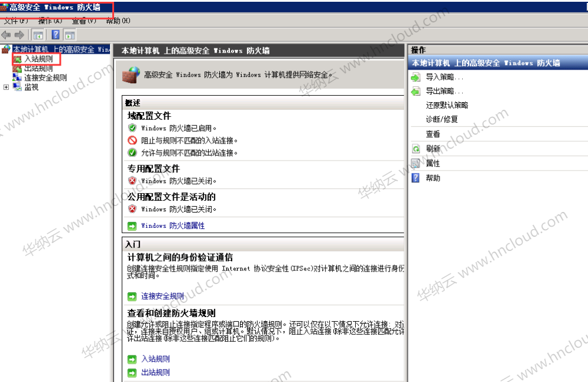Image resolution: width=588 pixels, height=382 pixels.
Task: Click the 公用配置文件是活动的 heading
Action: tap(171, 197)
